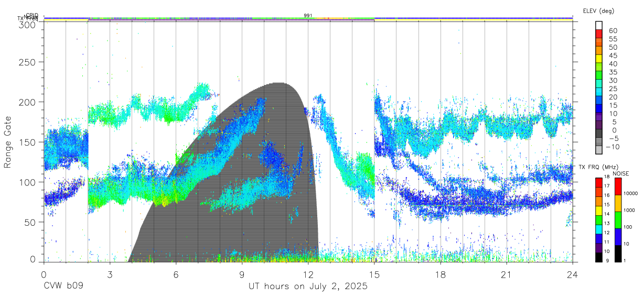This screenshot has height=297, width=644.
Task: Click the x-axis '18' hour tick label
Action: click(x=441, y=275)
